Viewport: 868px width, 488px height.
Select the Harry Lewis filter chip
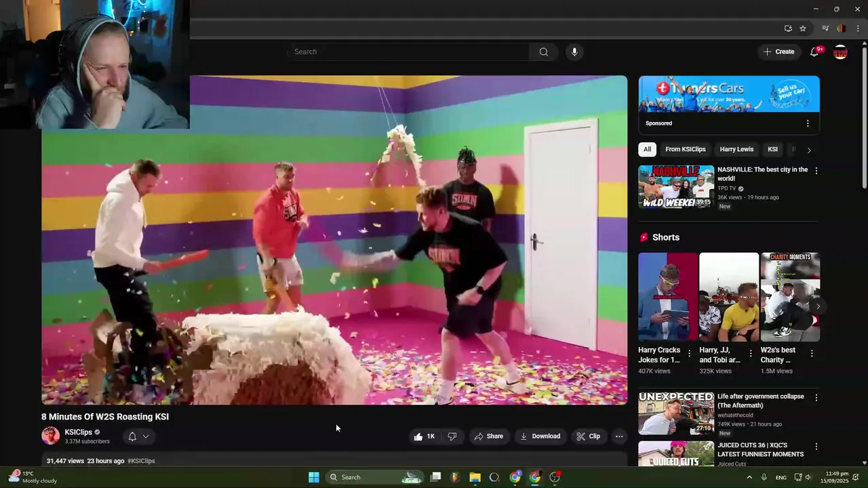tap(736, 149)
